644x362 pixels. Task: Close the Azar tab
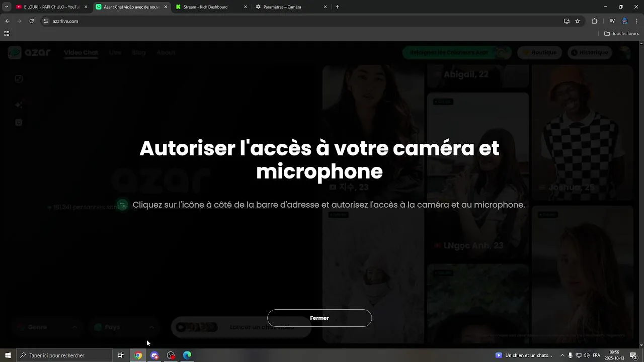pyautogui.click(x=166, y=7)
